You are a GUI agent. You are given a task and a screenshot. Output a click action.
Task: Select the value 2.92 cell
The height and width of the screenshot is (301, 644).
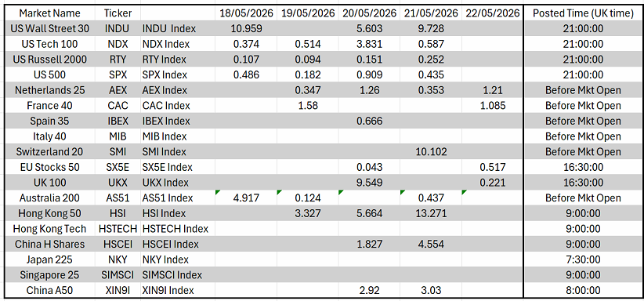(370, 290)
